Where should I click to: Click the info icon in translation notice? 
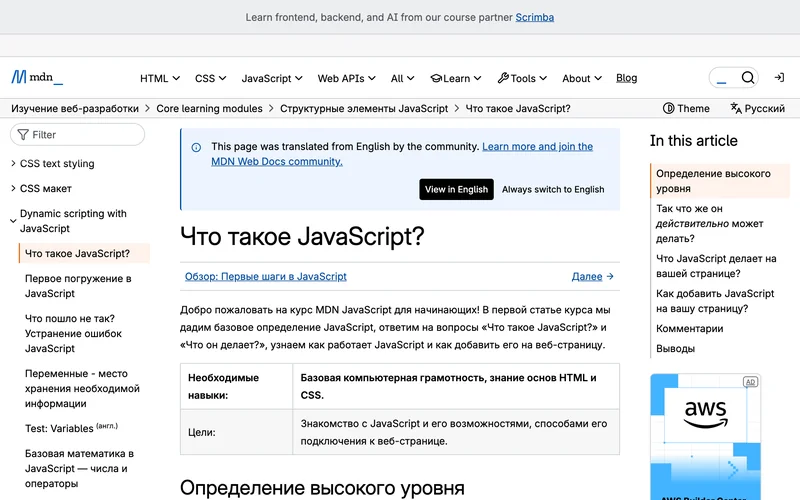pyautogui.click(x=196, y=147)
